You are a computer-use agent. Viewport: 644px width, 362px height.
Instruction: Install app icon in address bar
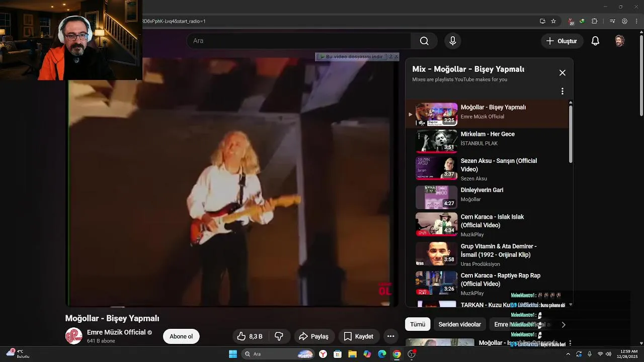[542, 21]
